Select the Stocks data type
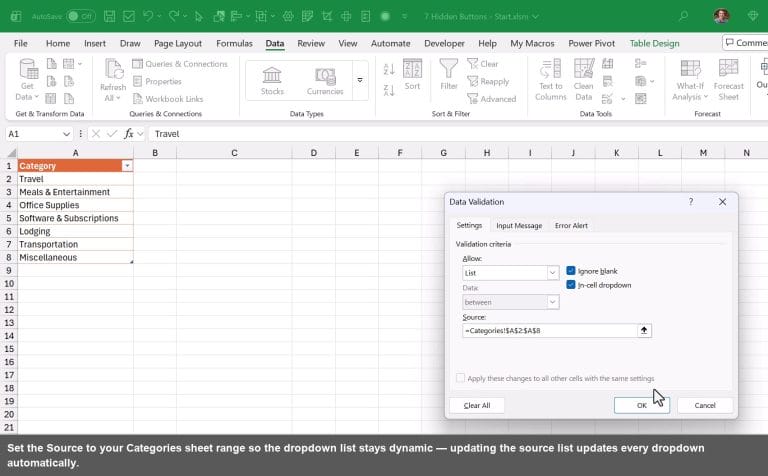 (272, 80)
